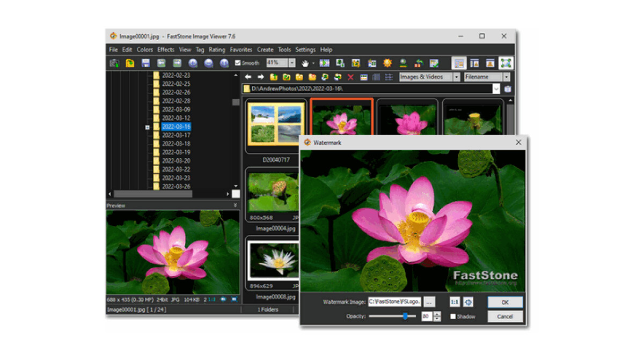Screen dimensions: 644x362
Task: Click the red Delete X icon
Action: tap(350, 77)
